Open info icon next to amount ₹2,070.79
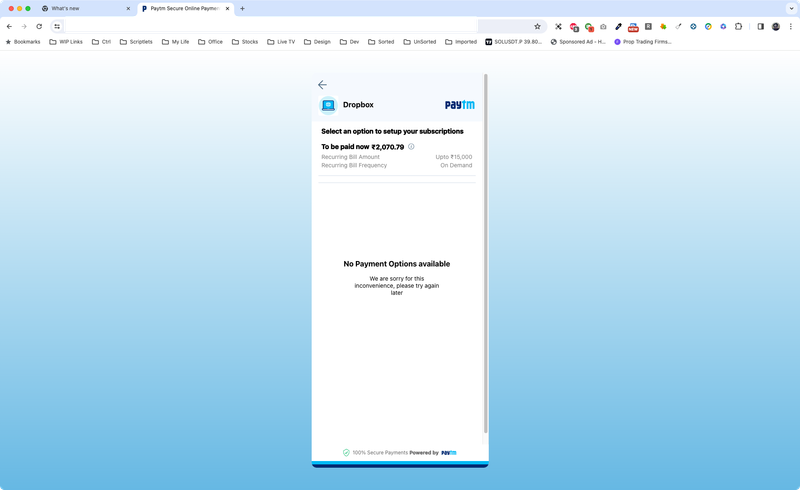 [411, 146]
